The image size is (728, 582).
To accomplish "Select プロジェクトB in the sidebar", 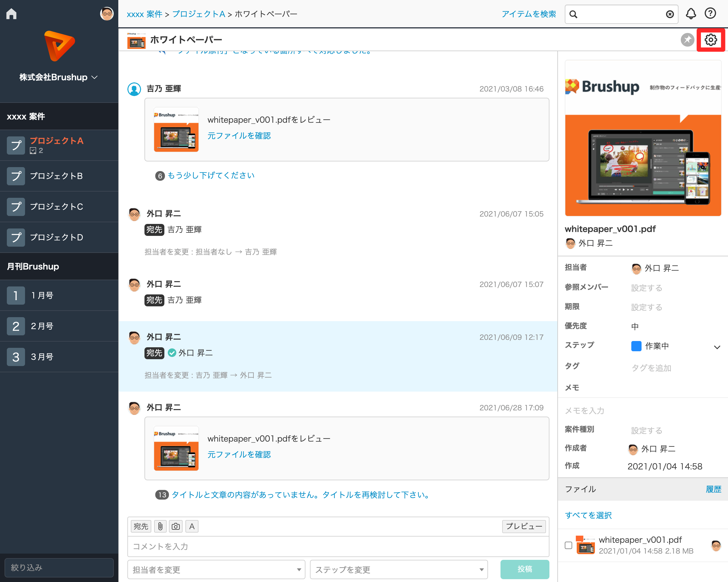I will point(56,176).
